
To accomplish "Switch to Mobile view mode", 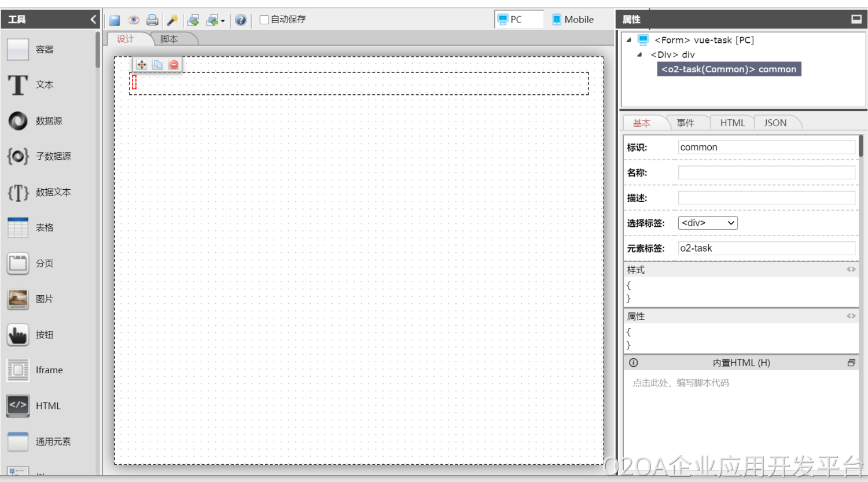I will pyautogui.click(x=573, y=20).
